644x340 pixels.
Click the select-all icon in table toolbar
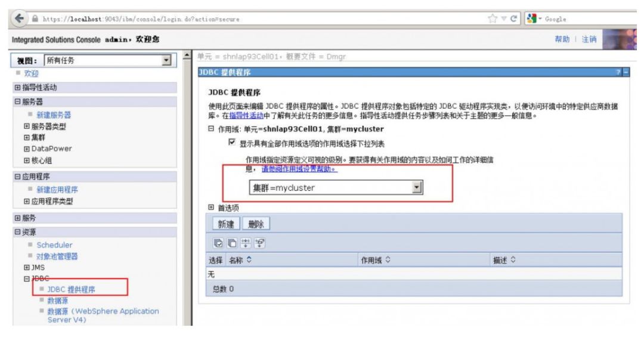click(x=218, y=243)
